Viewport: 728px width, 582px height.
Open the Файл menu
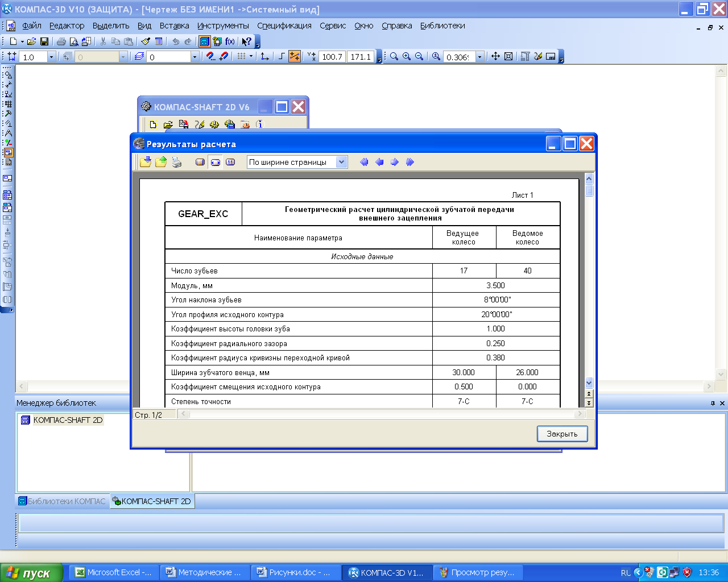pos(32,26)
